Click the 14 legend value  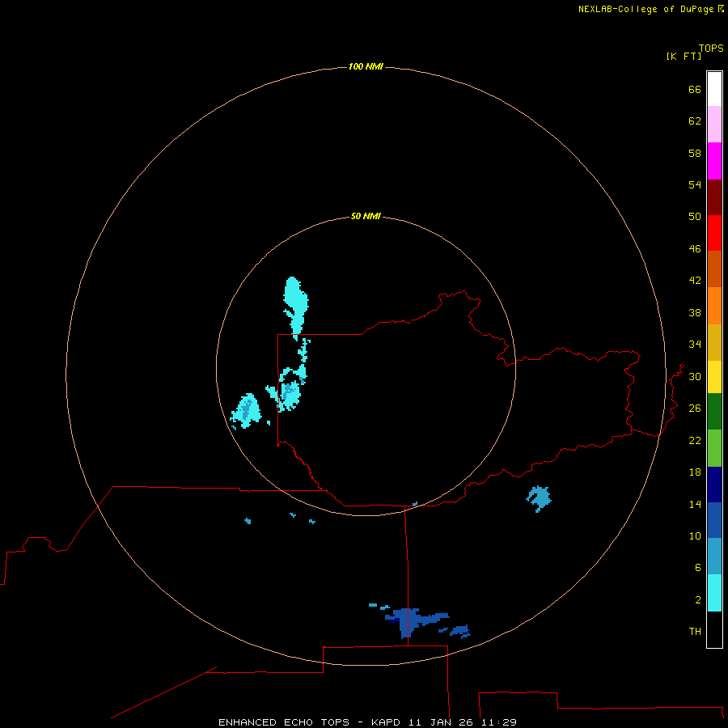[695, 504]
